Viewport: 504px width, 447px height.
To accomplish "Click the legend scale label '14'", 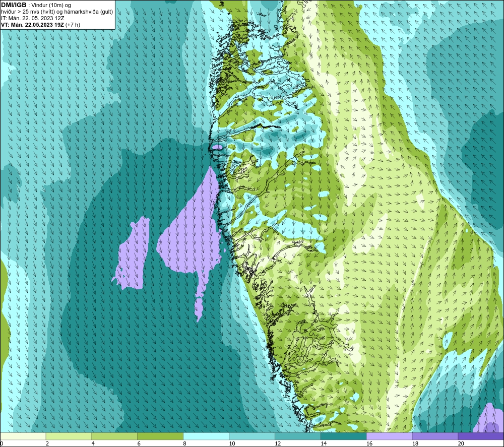I will point(324,443).
